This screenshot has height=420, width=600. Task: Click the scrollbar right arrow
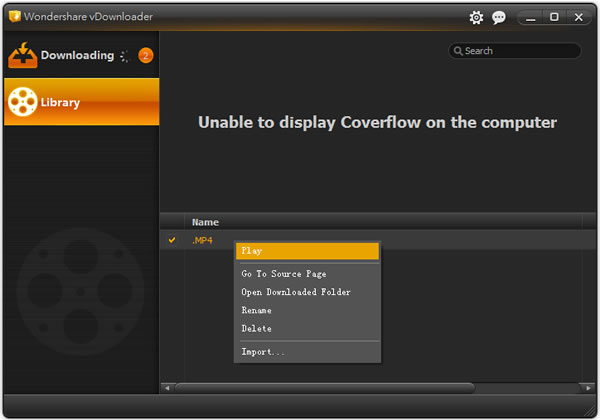pos(588,388)
